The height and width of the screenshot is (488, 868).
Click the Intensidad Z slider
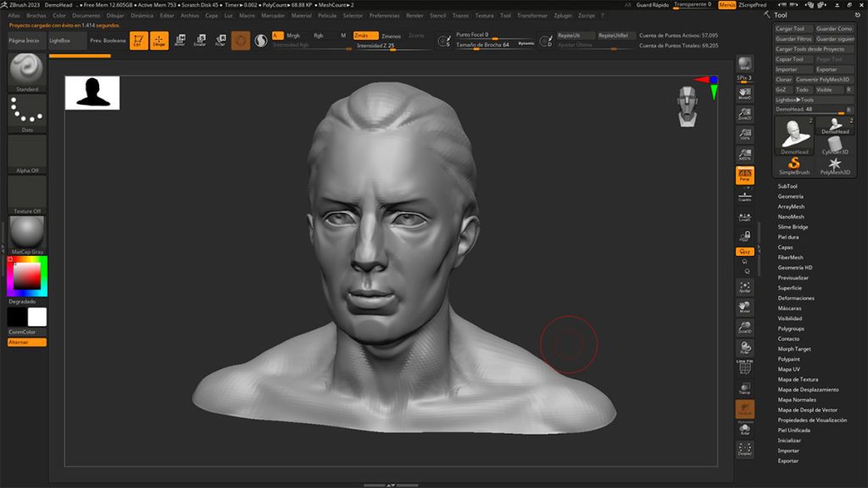point(393,46)
